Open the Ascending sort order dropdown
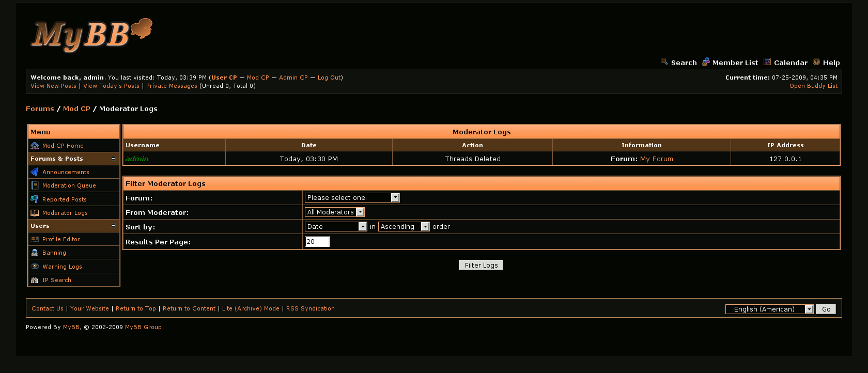This screenshot has width=868, height=373. pos(404,226)
